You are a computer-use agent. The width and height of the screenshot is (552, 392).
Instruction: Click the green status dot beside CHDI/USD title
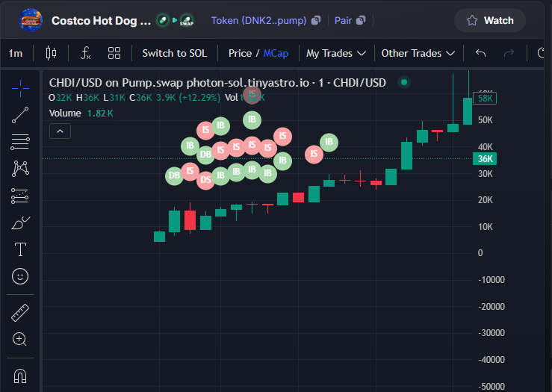coord(404,82)
